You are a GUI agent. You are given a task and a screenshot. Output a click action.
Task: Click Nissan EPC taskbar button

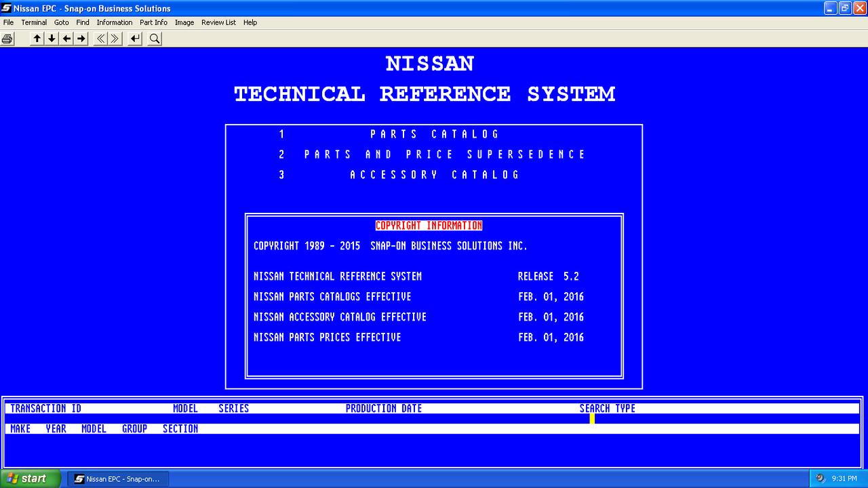pos(117,479)
